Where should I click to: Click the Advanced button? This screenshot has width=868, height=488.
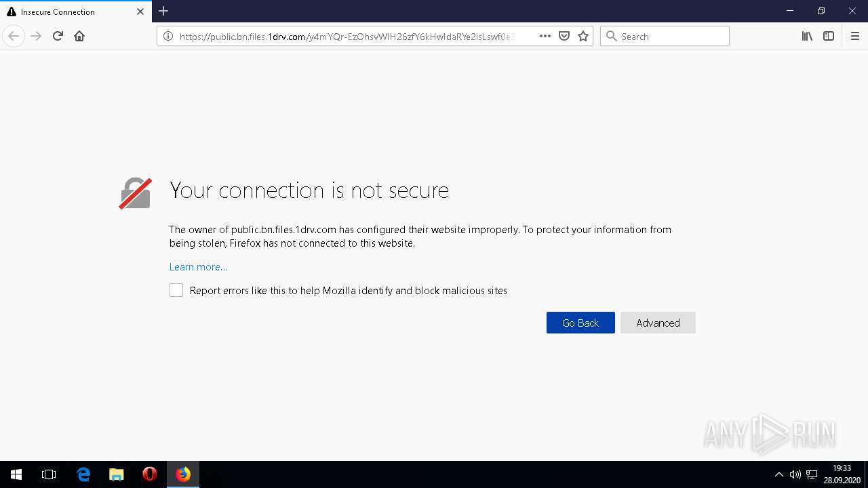coord(658,323)
